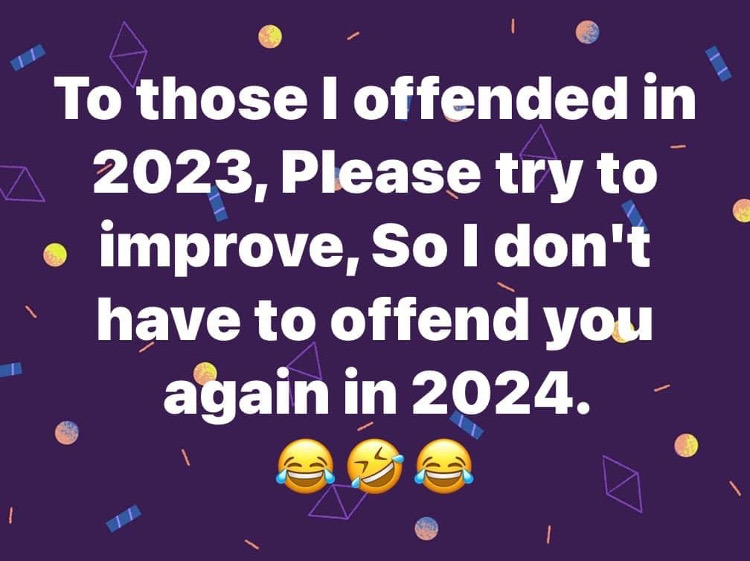Tap the rightmost tears-of-joy emoji
Image resolution: width=750 pixels, height=561 pixels.
(444, 465)
